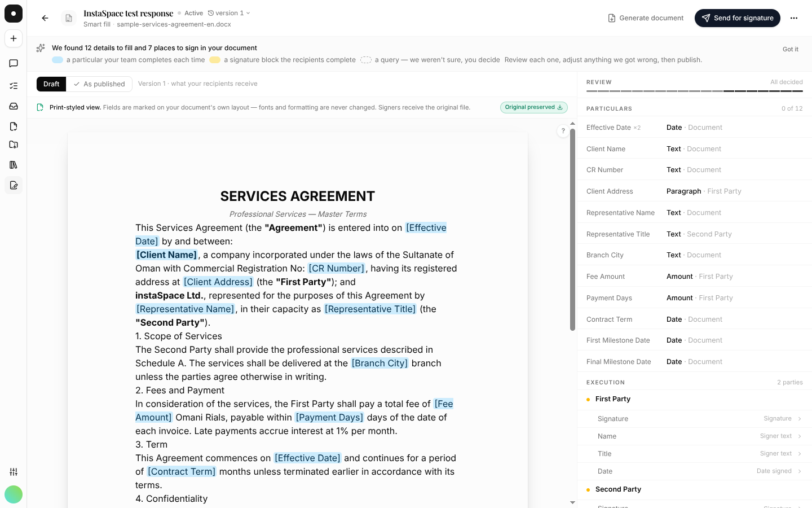Open the Final Milestone Date particular row
Viewport: 812px width, 508px height.
click(695, 362)
